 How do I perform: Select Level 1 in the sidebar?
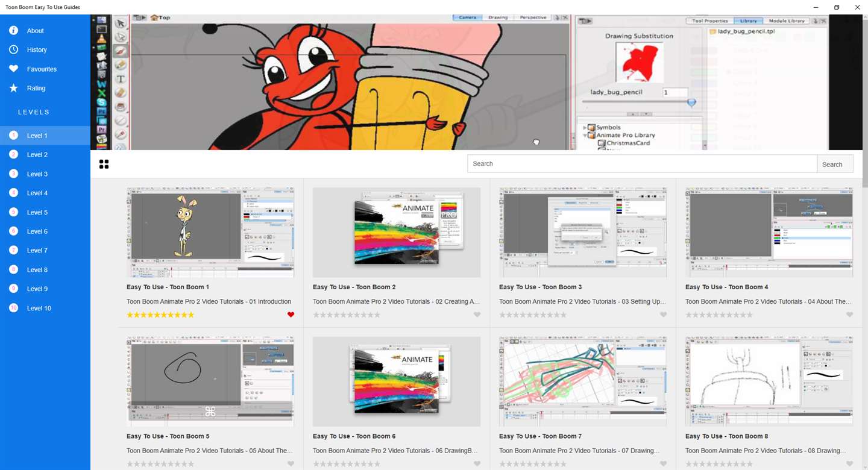(45, 136)
